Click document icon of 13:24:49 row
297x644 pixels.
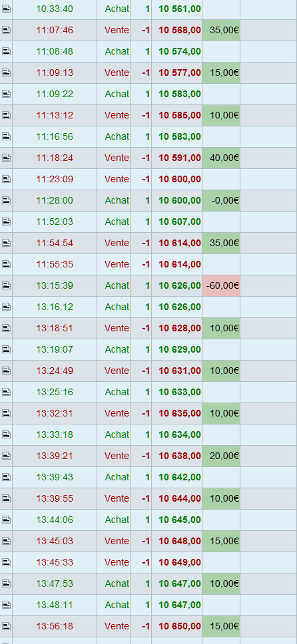[6, 371]
